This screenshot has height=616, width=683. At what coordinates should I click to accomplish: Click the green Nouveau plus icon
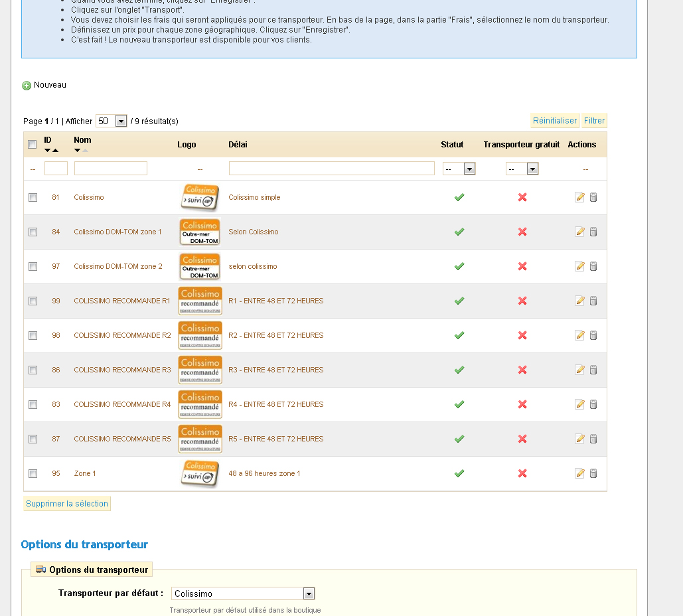[x=27, y=86]
